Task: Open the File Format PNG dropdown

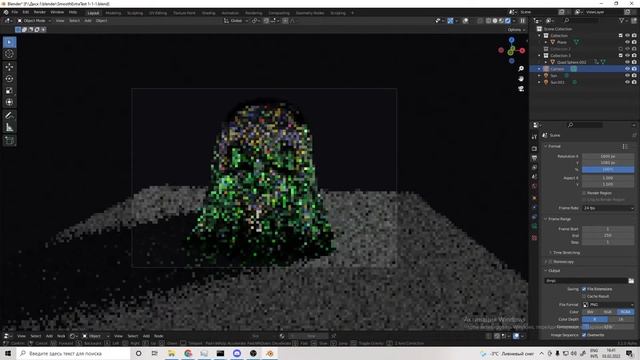Action: 608,304
